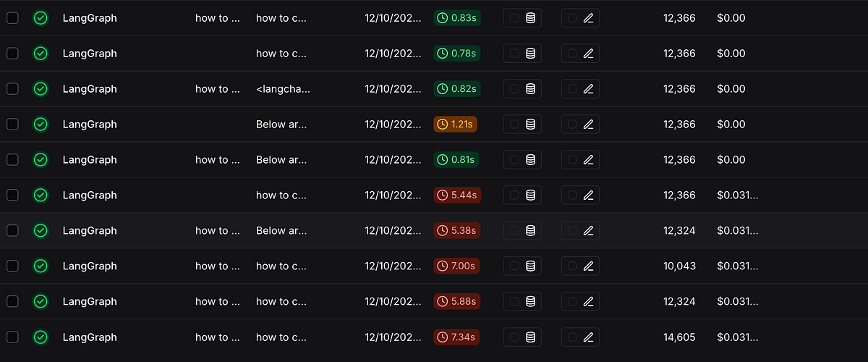This screenshot has width=868, height=362.
Task: Open the LangGraph run with 7.00s latency
Action: click(x=90, y=266)
